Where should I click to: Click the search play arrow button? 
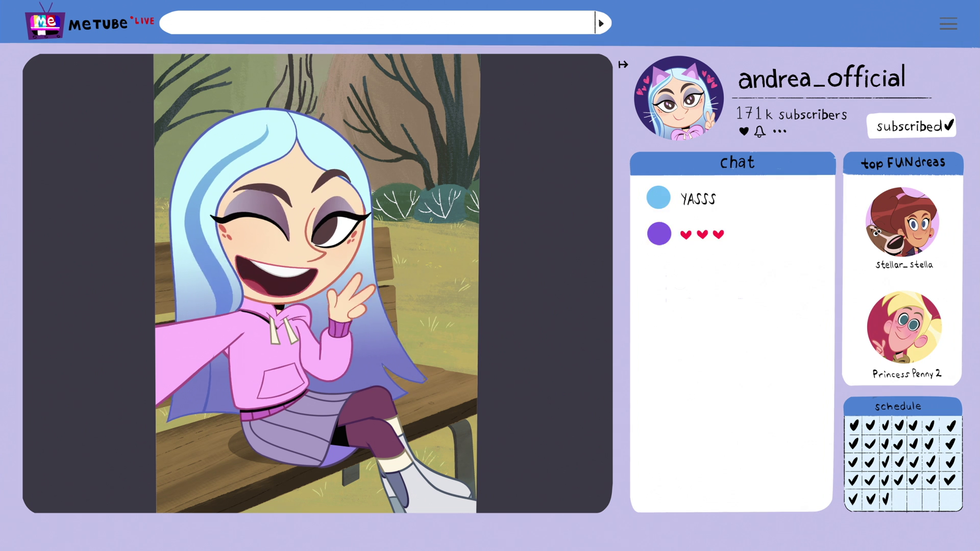point(603,23)
